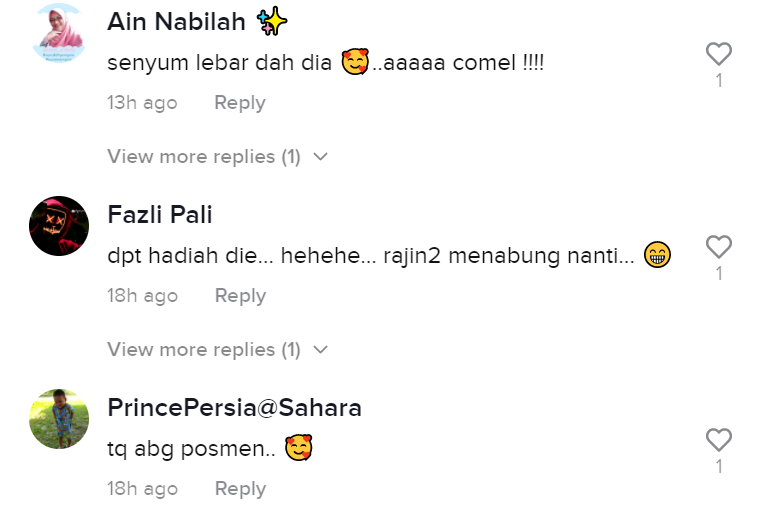This screenshot has height=531, width=781.
Task: Like Ain Nabilah's comment with the heart
Action: [718, 54]
